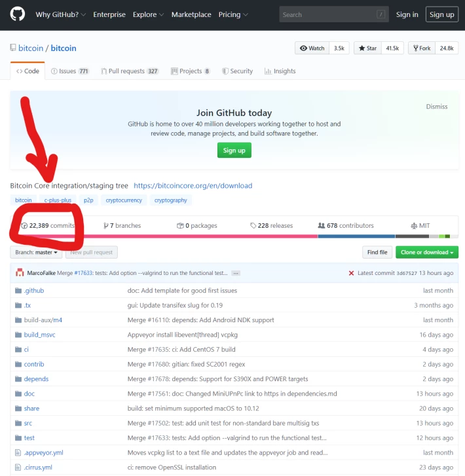Open the Branch: master dropdown
Viewport: 465px width, 476px height.
click(36, 252)
